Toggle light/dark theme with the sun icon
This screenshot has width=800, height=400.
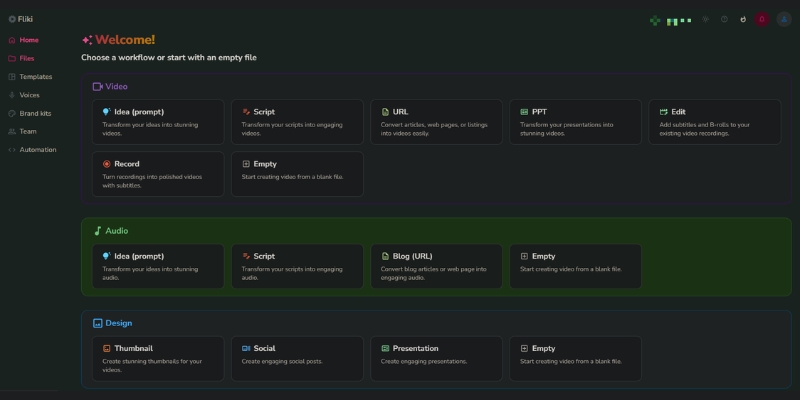pyautogui.click(x=706, y=19)
